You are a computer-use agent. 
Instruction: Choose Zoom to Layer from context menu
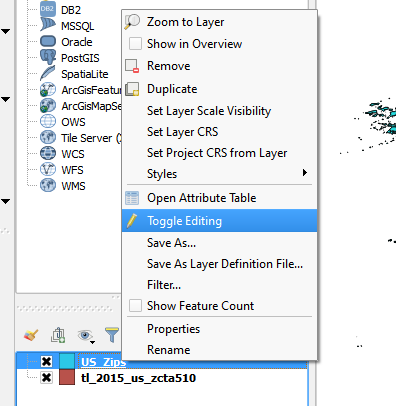(x=219, y=22)
